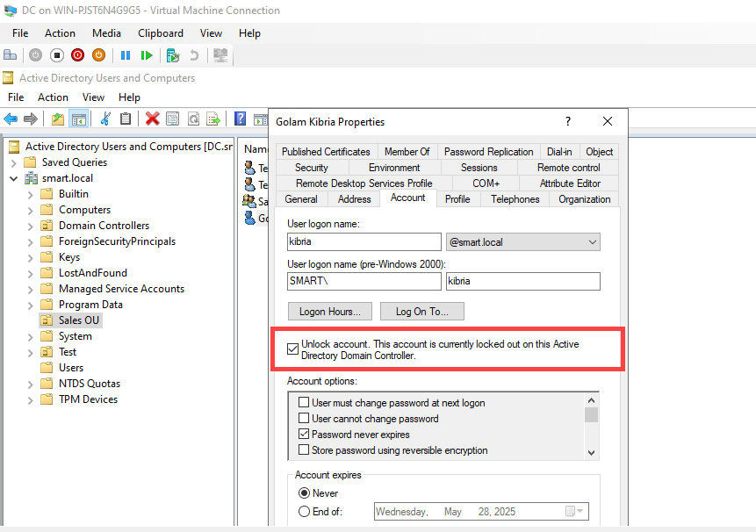
Task: Click the Account options scrollbar up arrow
Action: (592, 400)
